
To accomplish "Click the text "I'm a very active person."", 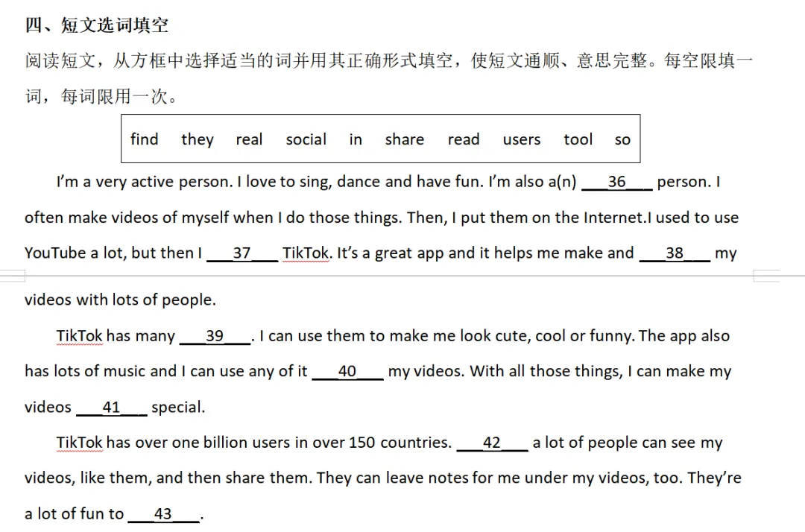I will [x=145, y=182].
